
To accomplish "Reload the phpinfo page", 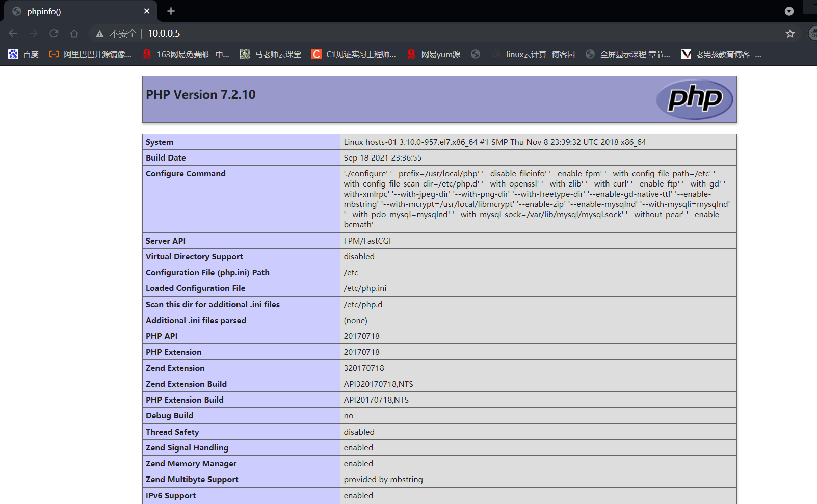I will click(54, 33).
